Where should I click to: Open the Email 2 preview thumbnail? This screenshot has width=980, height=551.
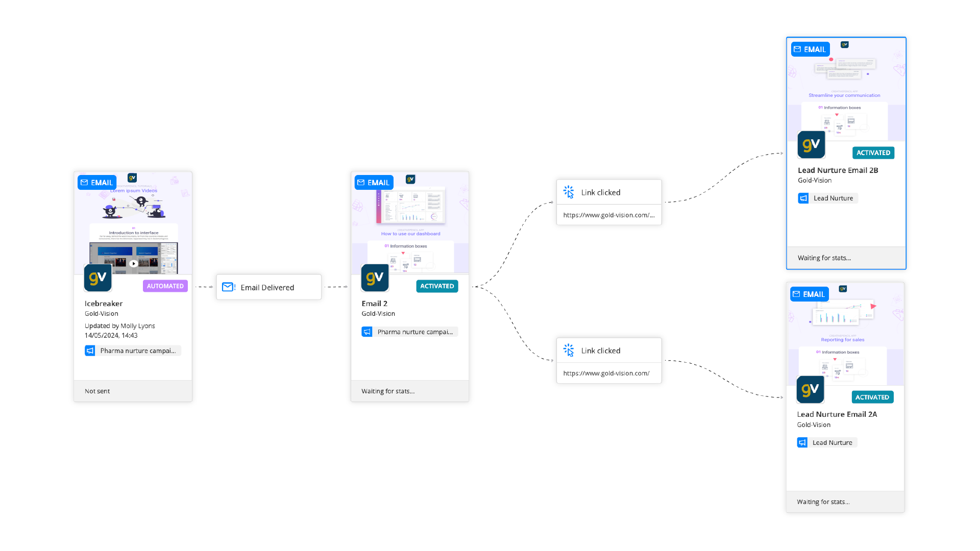coord(410,223)
